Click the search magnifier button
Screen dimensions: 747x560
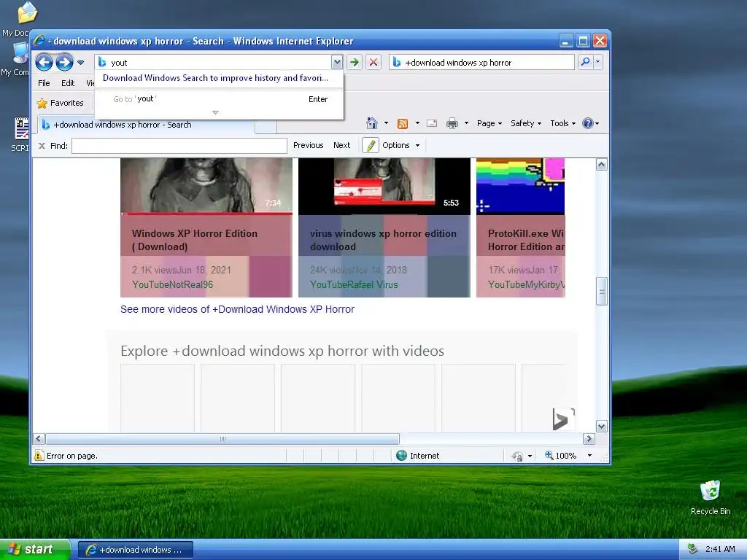point(585,63)
